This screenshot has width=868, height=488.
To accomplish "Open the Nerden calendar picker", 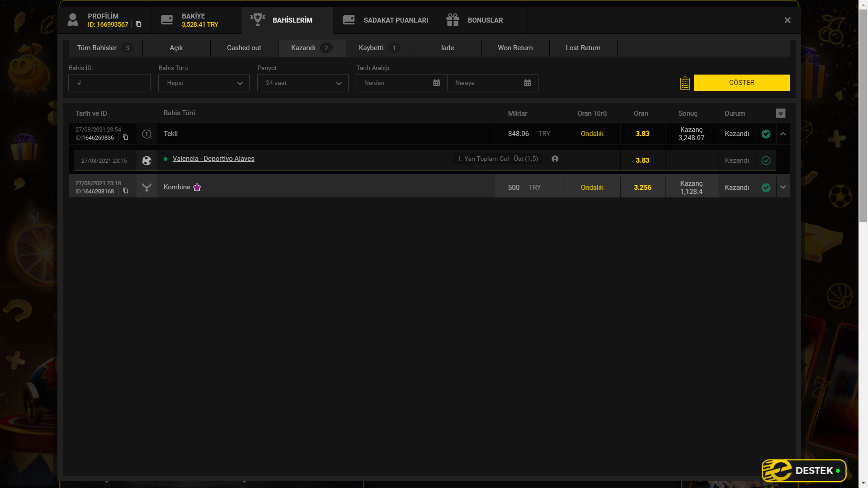I will coord(436,83).
